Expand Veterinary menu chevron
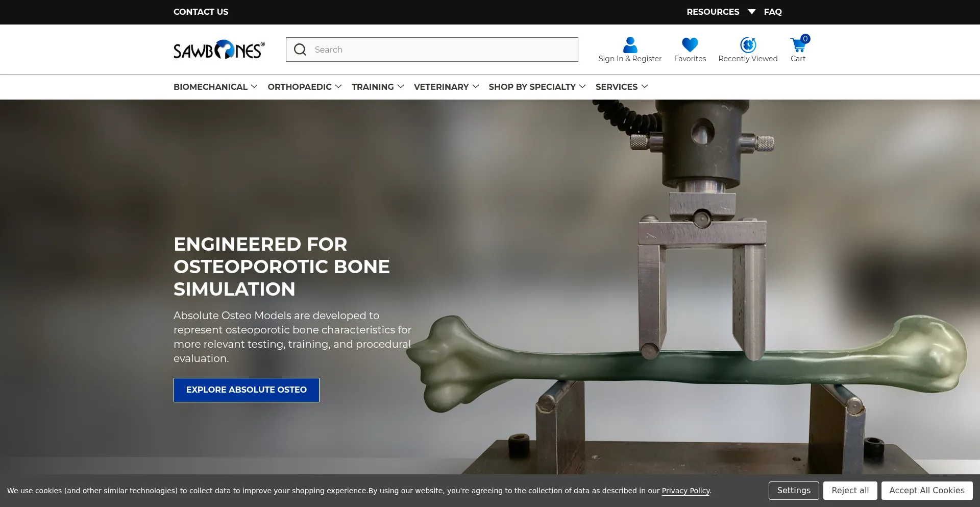This screenshot has height=507, width=980. point(476,86)
